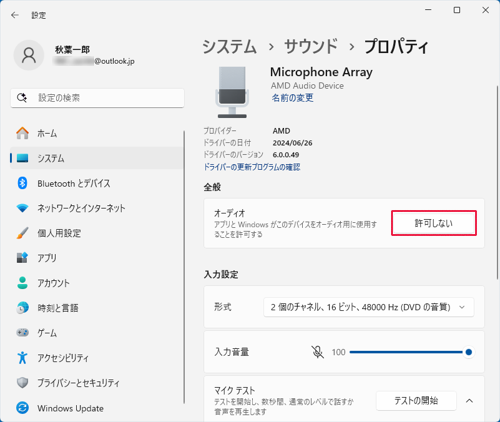Click the back arrow icon
This screenshot has width=500, height=422.
[x=15, y=15]
